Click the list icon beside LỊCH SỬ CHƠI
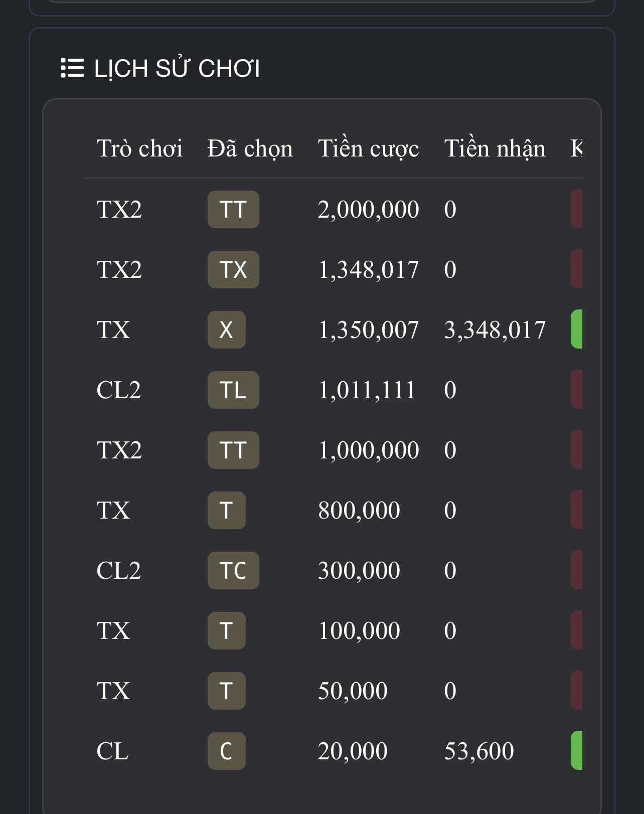Viewport: 644px width, 814px height. click(x=72, y=68)
